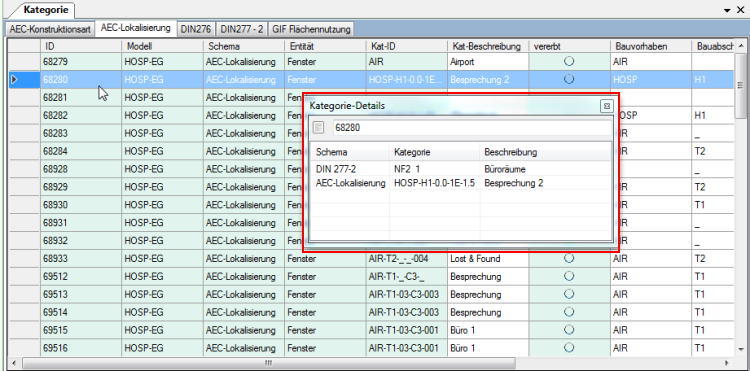Sort by the Entität column header

(325, 46)
